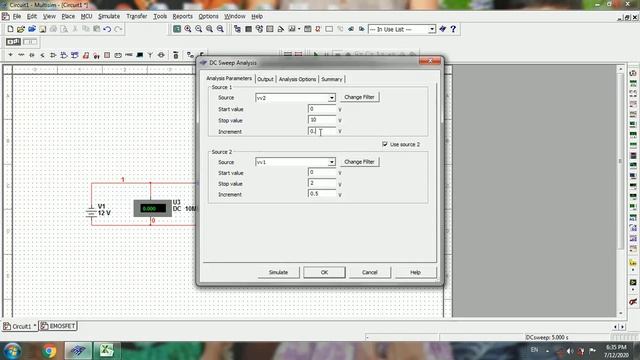The height and width of the screenshot is (360, 640).
Task: Open the MCU menu
Action: tap(86, 16)
